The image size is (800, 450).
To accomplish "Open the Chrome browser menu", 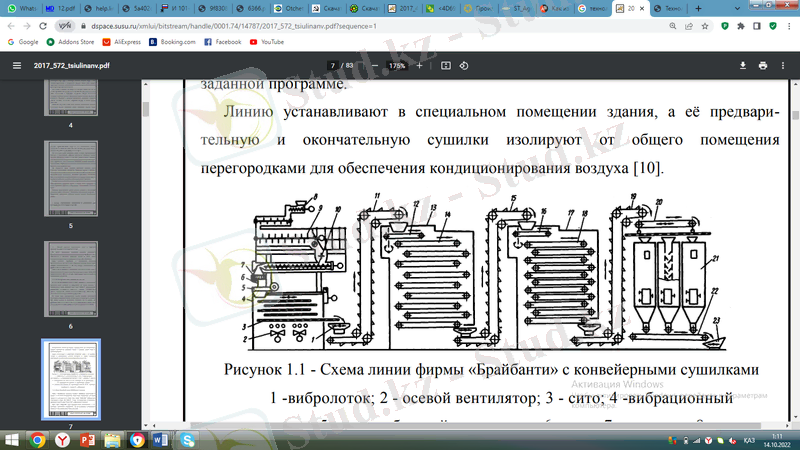I will tap(787, 25).
